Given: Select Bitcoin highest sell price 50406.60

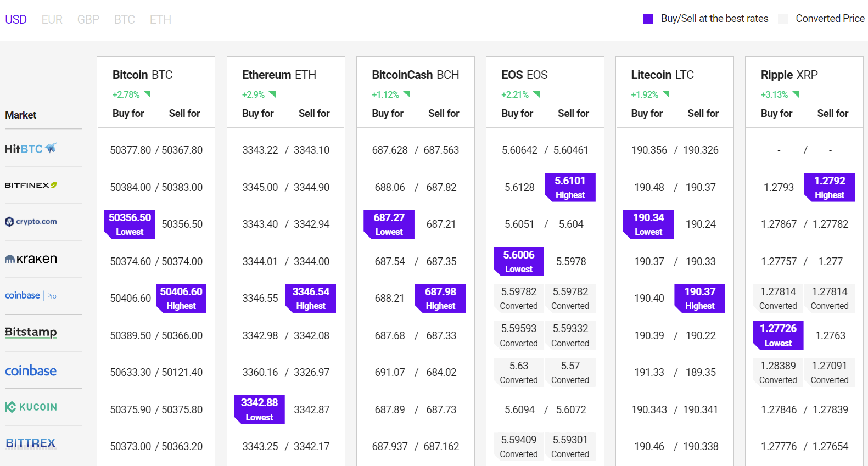Looking at the screenshot, I should pyautogui.click(x=181, y=298).
